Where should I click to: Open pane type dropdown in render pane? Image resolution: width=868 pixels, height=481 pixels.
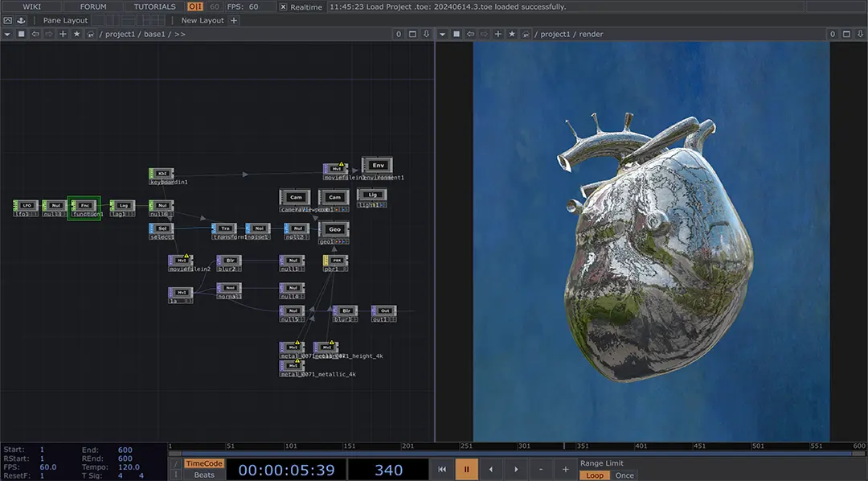[442, 34]
